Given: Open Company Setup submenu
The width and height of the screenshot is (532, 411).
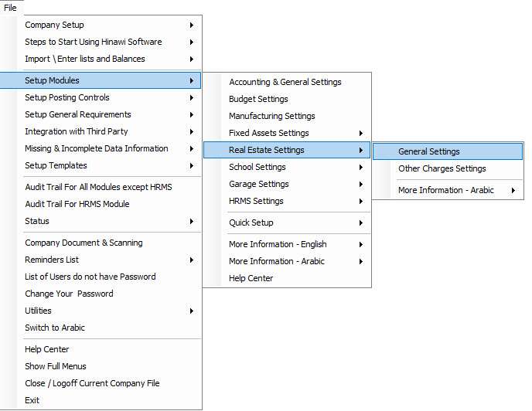Looking at the screenshot, I should (x=101, y=25).
